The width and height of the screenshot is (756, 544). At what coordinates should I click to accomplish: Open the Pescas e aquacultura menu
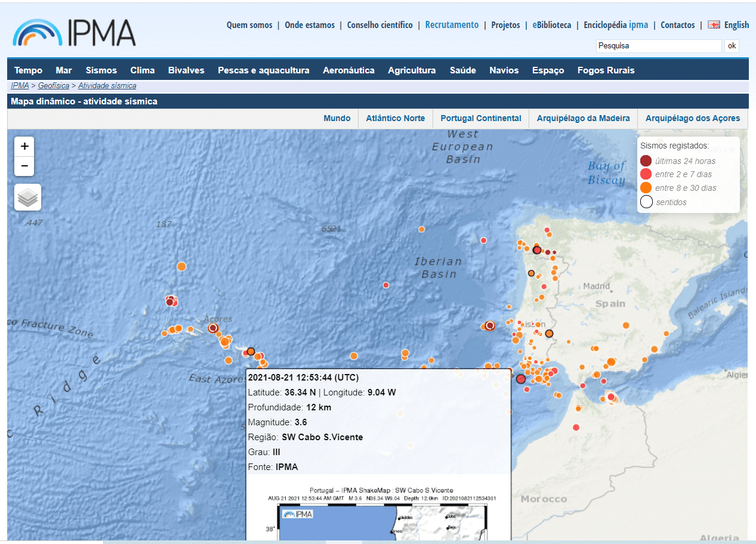263,70
